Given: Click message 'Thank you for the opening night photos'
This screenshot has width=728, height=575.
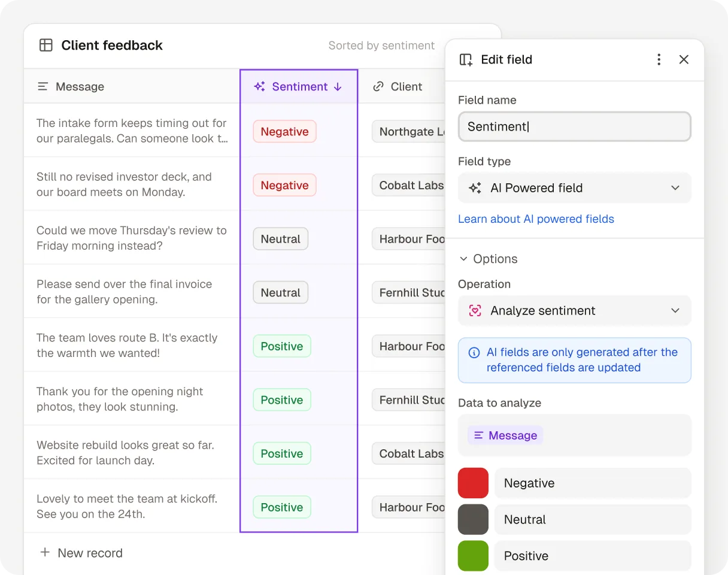Looking at the screenshot, I should [120, 399].
